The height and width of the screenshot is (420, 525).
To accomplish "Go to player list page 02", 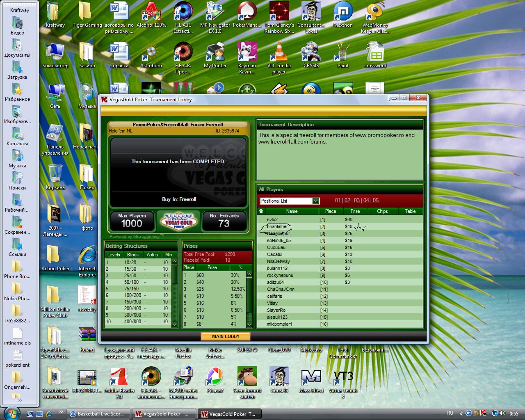I will (347, 201).
